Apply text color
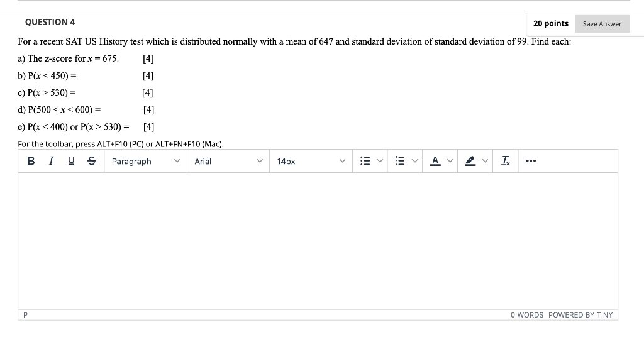This screenshot has width=644, height=337. [x=435, y=161]
